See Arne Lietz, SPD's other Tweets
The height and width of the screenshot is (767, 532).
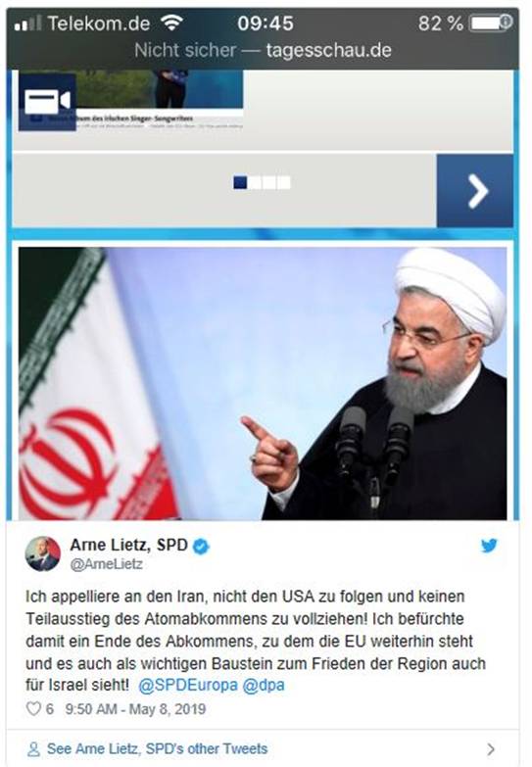click(x=157, y=748)
